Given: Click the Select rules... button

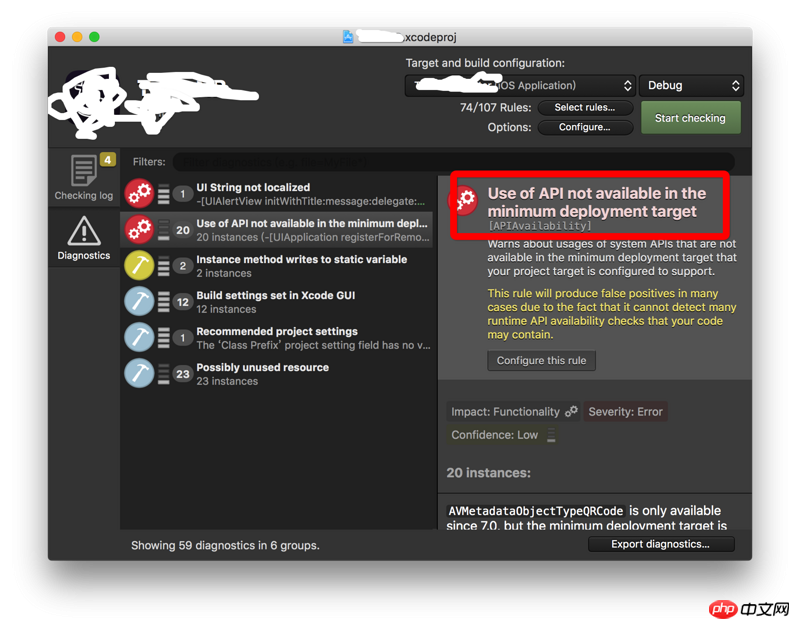Looking at the screenshot, I should point(585,108).
